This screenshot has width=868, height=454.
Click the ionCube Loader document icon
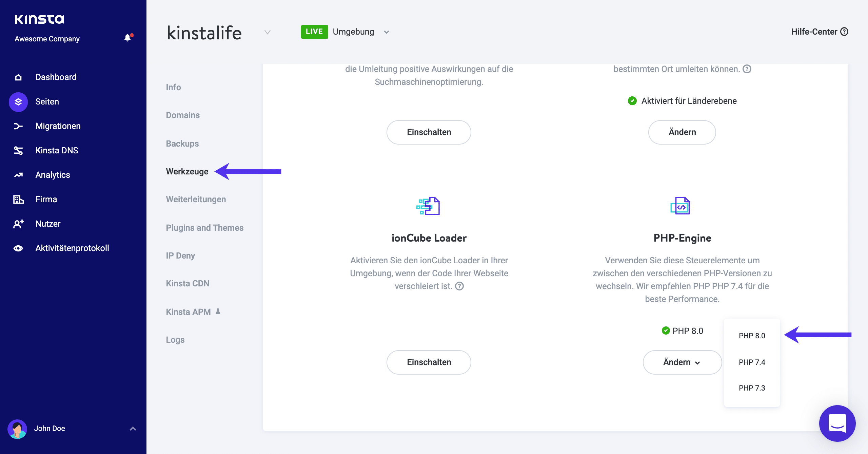point(429,206)
